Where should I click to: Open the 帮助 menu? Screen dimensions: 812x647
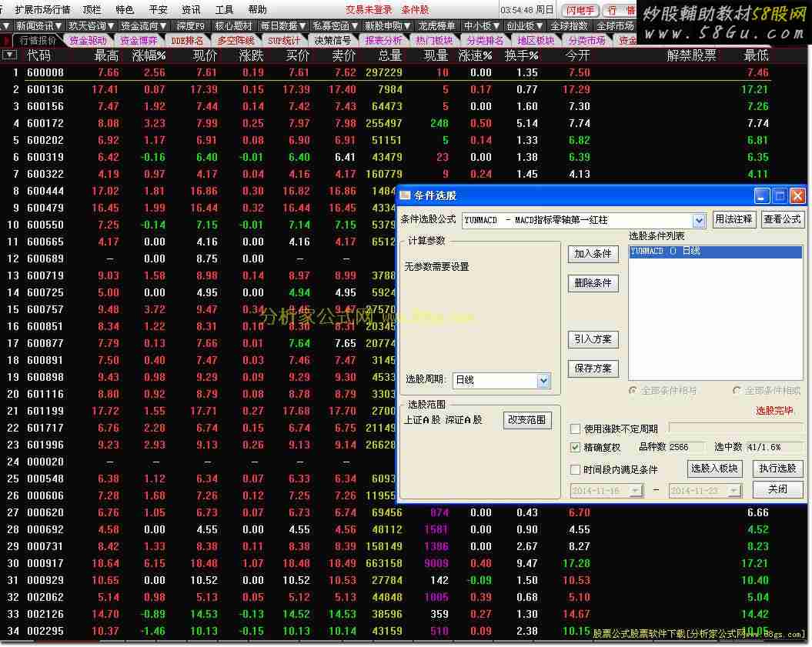click(x=257, y=9)
